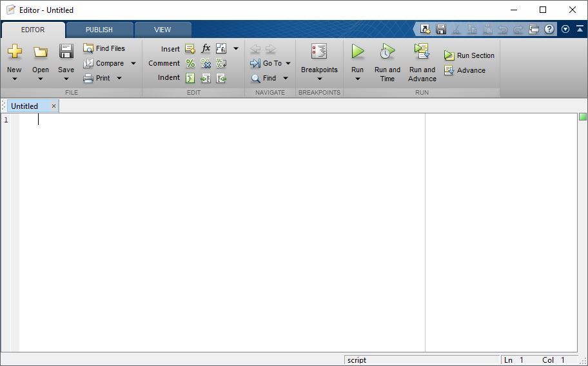Click the Run and Time icon

pos(387,52)
